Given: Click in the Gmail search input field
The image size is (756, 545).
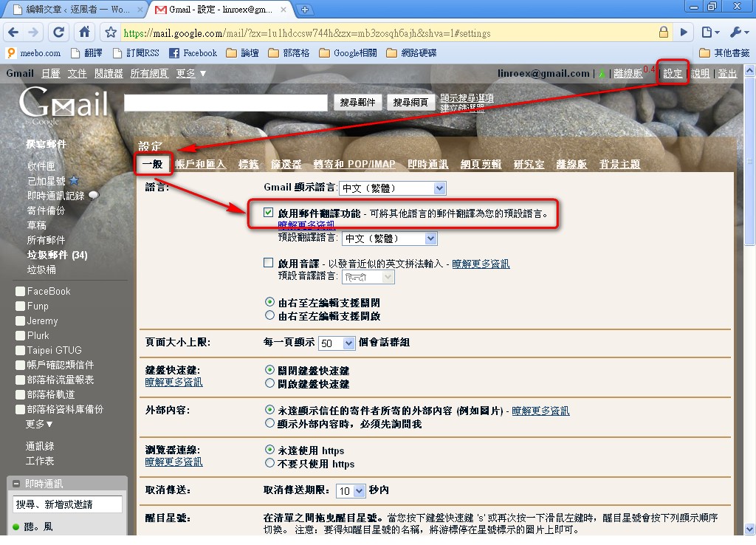Looking at the screenshot, I should [x=226, y=103].
